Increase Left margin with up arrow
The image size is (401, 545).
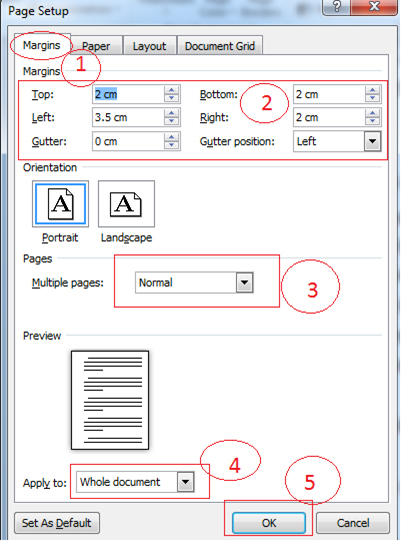tap(171, 113)
